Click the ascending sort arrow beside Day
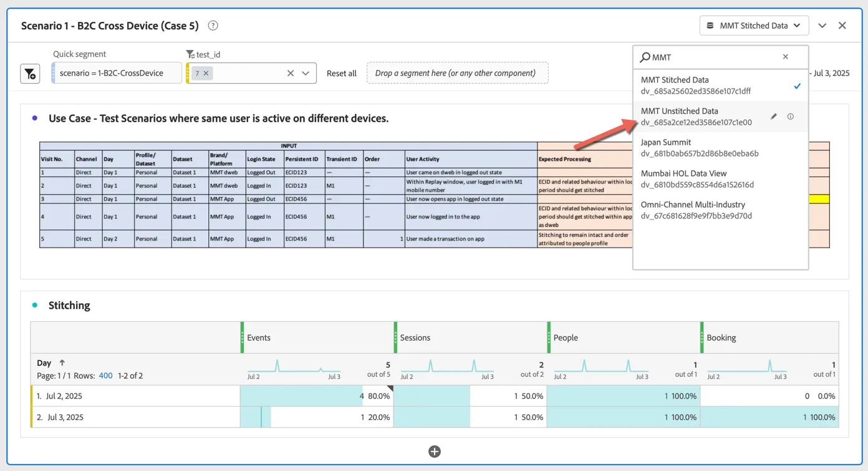Screen dimensions: 868x471 62,362
